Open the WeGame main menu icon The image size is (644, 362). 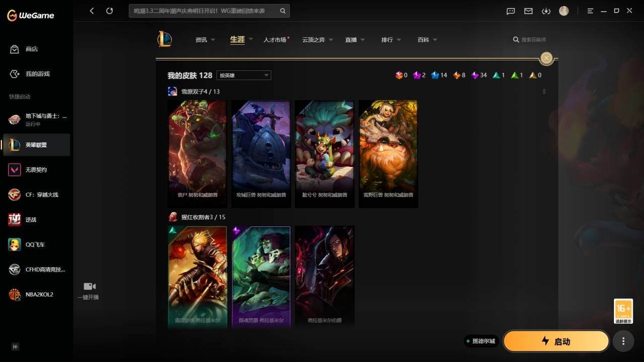[x=591, y=11]
